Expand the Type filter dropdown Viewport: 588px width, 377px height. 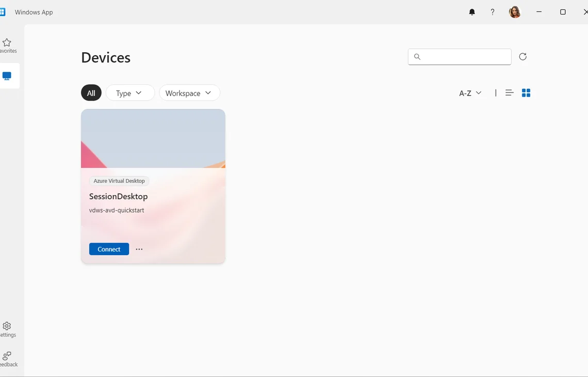pos(130,93)
